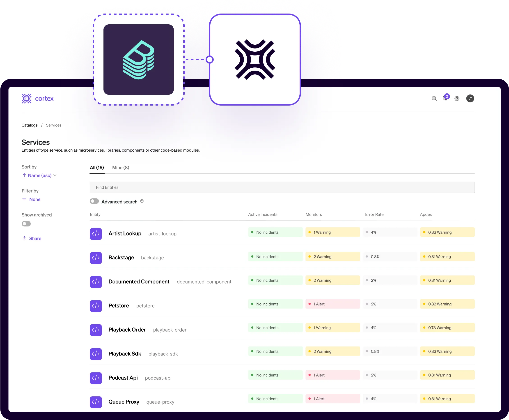Go to Catalogs breadcrumb

[x=30, y=125]
